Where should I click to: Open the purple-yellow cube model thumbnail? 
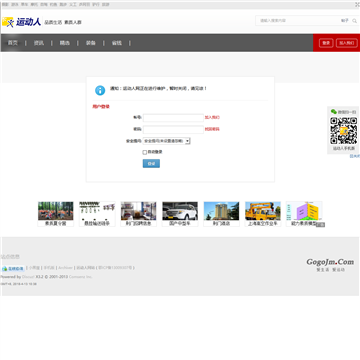(x=304, y=211)
